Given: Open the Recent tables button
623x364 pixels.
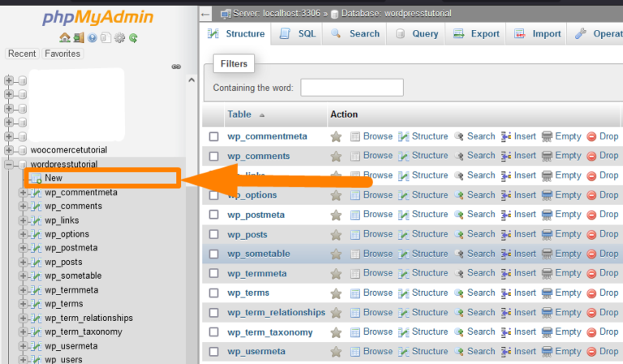Looking at the screenshot, I should (x=22, y=54).
